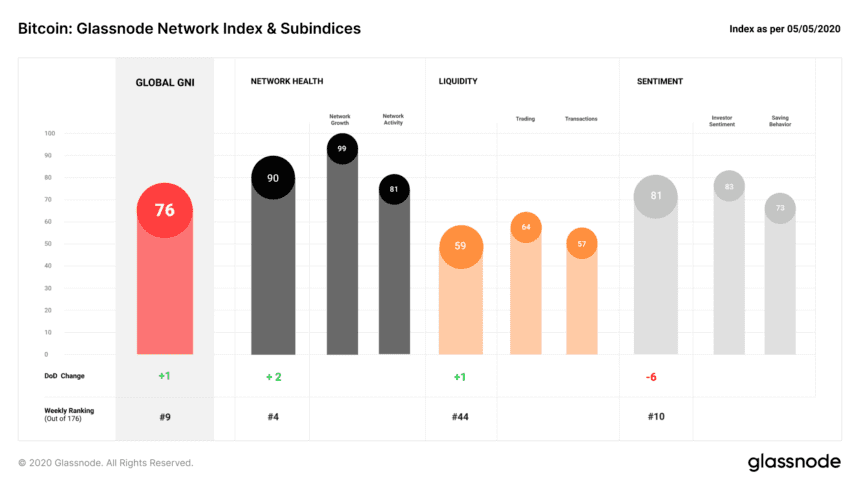This screenshot has width=860, height=484.
Task: Click the GLOBAL GNI column header
Action: click(x=165, y=82)
